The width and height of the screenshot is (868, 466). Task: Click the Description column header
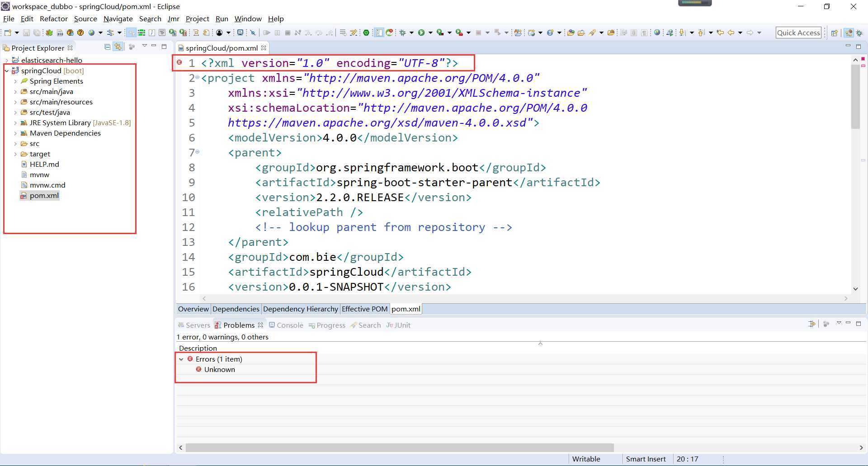pyautogui.click(x=198, y=348)
